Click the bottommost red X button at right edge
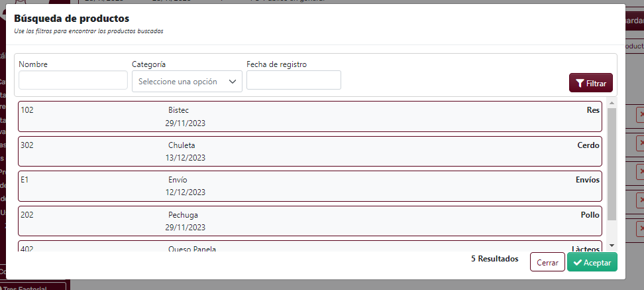The height and width of the screenshot is (290, 644). coord(640,228)
